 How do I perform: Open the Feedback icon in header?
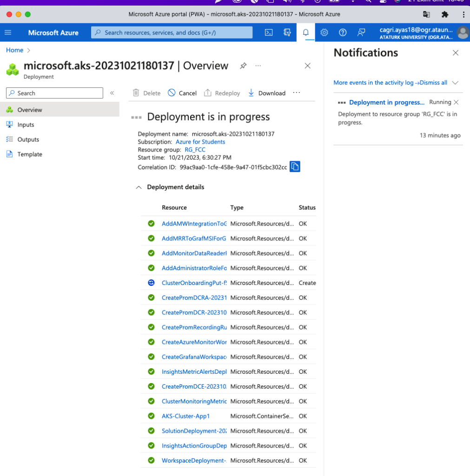coord(361,33)
